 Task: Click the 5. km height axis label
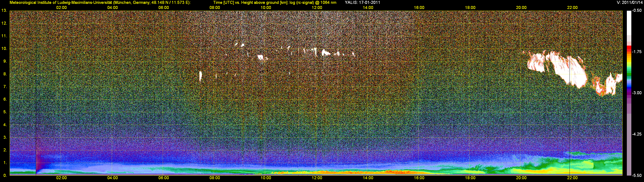point(5,112)
